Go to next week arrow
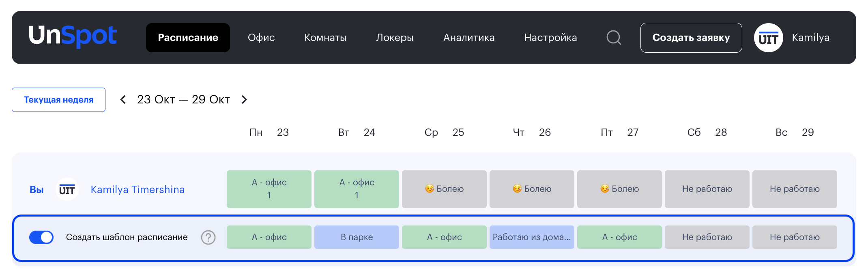The image size is (868, 279). 244,99
